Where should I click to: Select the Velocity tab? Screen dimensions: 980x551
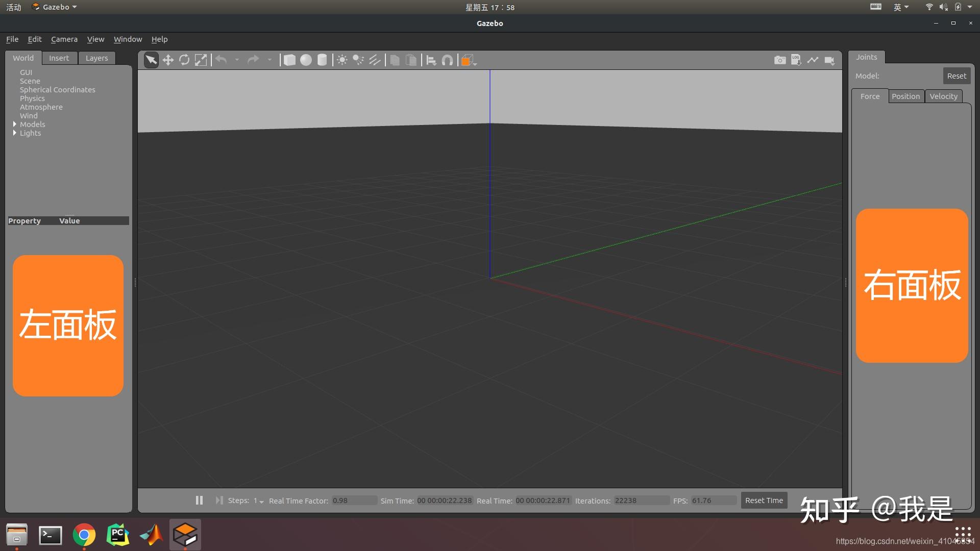click(943, 96)
